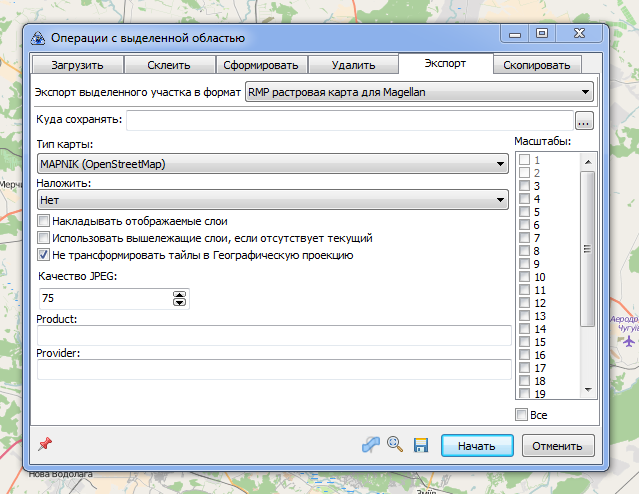Click the 'Product' text field
This screenshot has height=494, width=639.
point(272,335)
